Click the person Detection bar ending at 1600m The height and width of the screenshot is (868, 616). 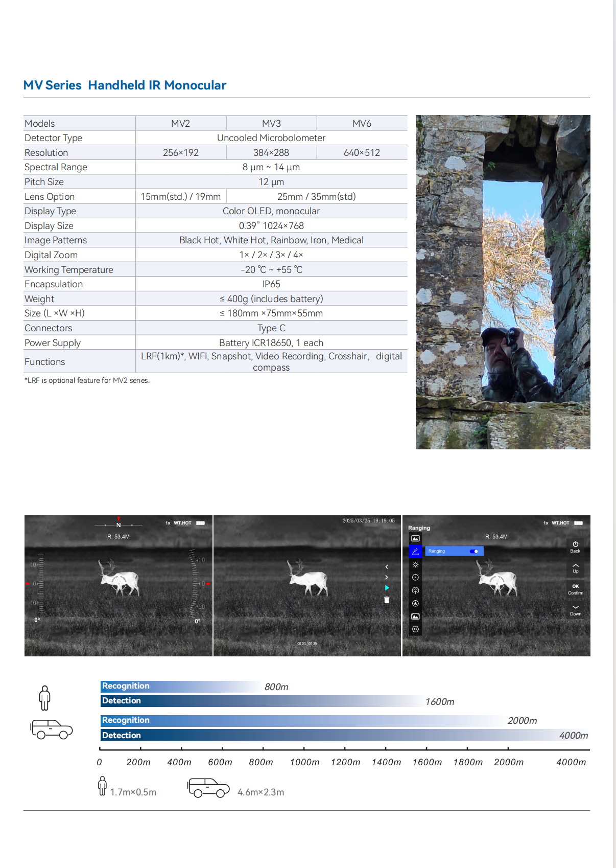(x=262, y=701)
